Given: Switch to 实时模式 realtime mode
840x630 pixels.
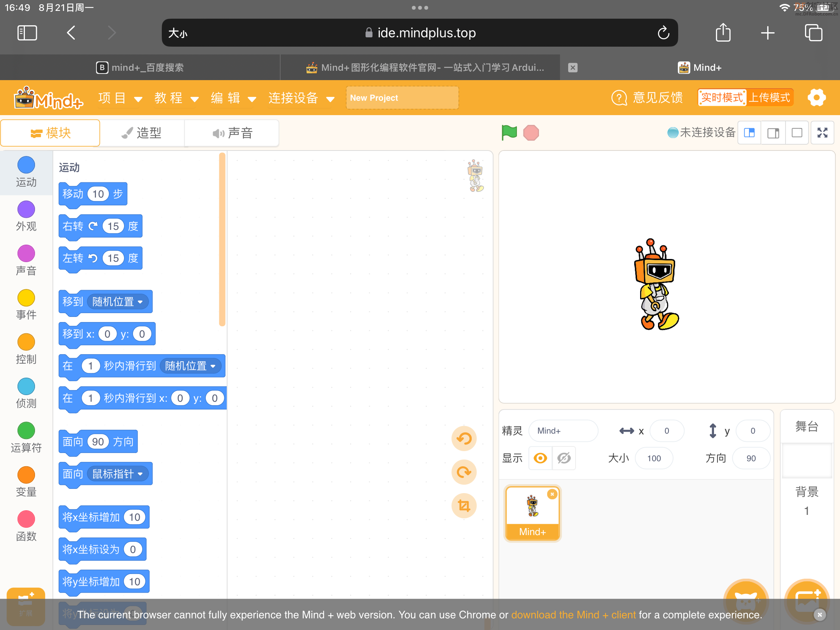Looking at the screenshot, I should [x=722, y=98].
